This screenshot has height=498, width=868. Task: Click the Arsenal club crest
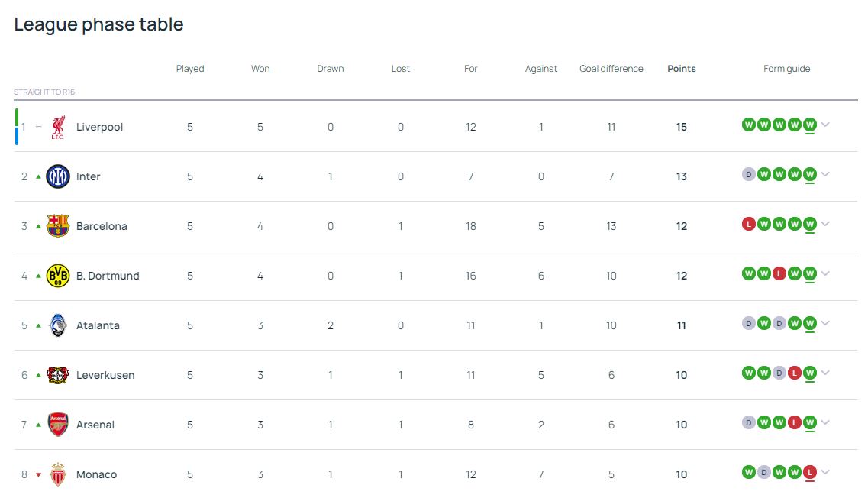click(58, 425)
